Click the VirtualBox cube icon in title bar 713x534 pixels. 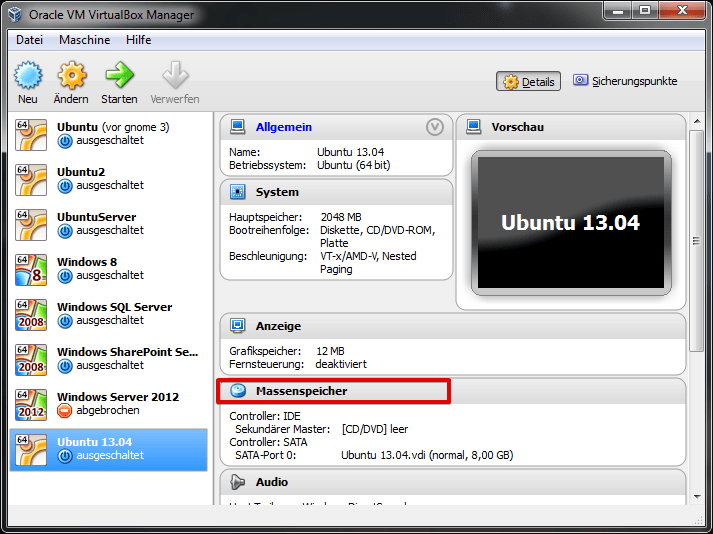15,14
